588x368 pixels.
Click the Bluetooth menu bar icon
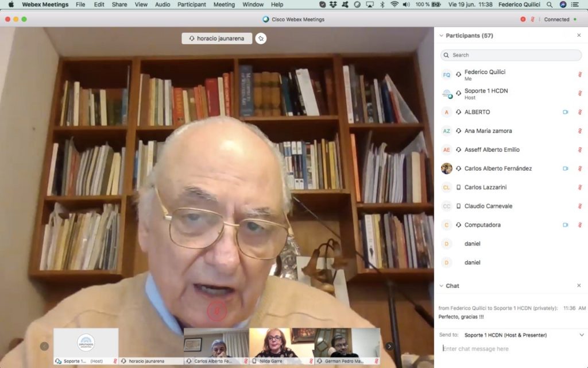point(382,5)
